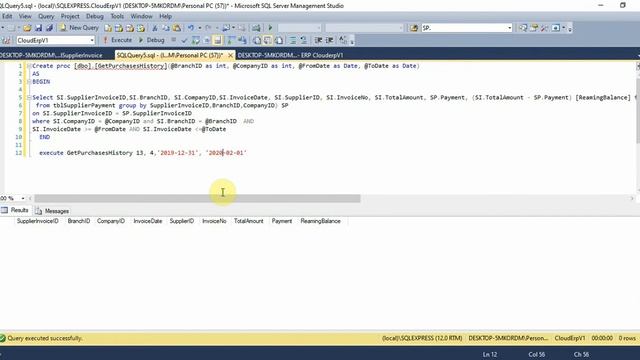640x360 pixels.
Task: Decrease the line indent
Action: 318,40
